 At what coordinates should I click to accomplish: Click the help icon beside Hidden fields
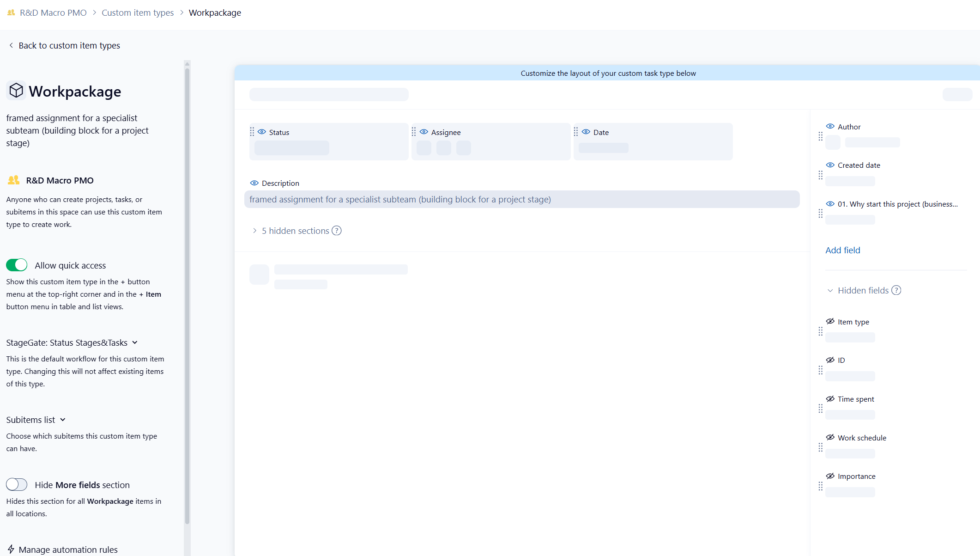click(x=896, y=290)
